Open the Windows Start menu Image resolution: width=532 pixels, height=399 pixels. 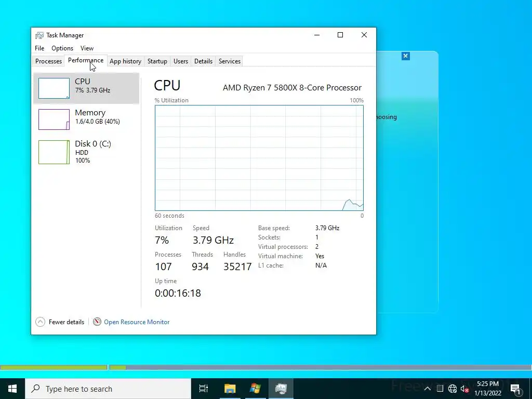coord(12,389)
